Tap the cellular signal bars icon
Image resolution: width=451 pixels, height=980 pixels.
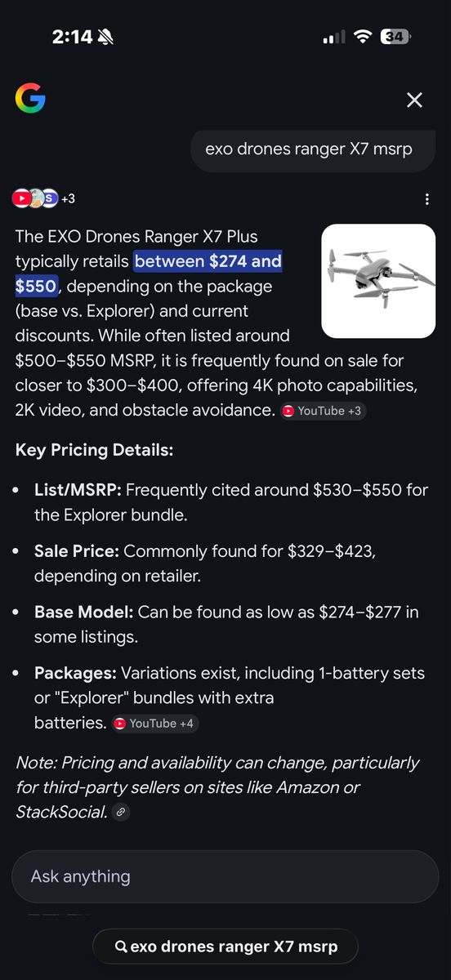(333, 38)
